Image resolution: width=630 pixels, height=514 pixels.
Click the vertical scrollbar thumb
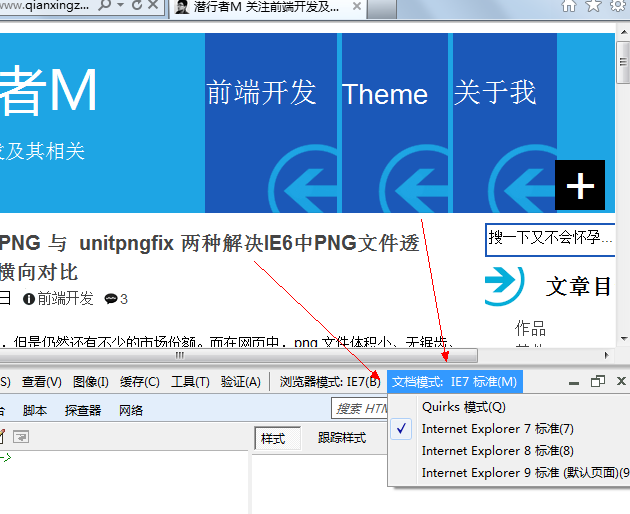point(624,62)
